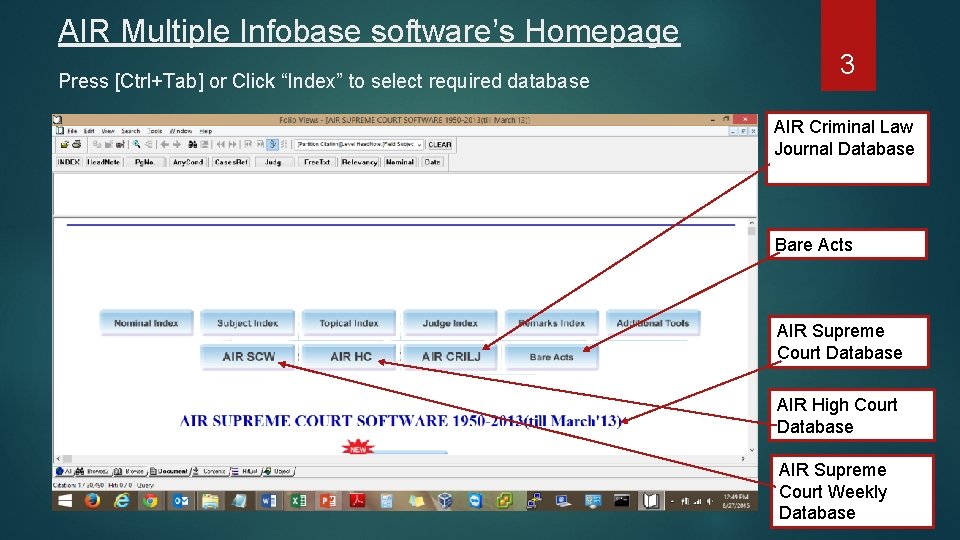The width and height of the screenshot is (960, 540).
Task: Open the File menu
Action: (72, 131)
